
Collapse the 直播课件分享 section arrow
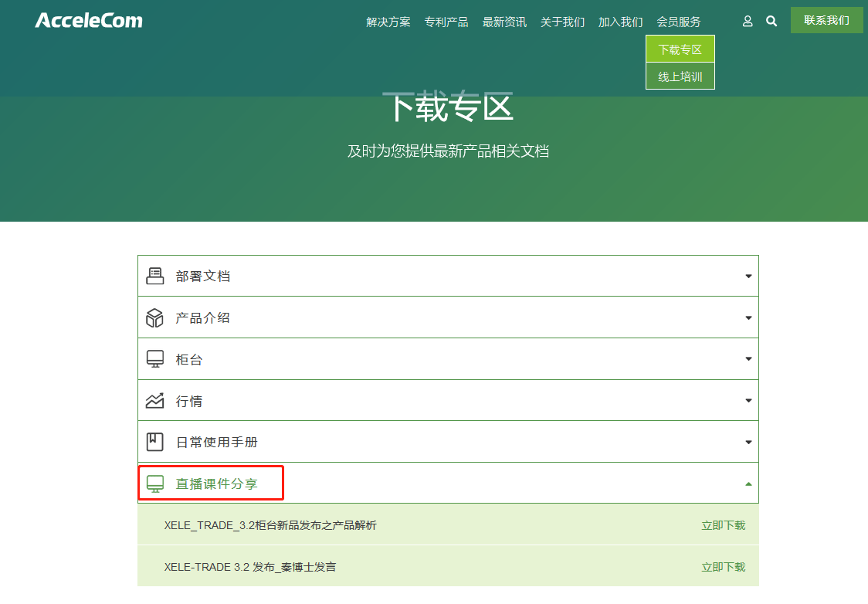(748, 484)
